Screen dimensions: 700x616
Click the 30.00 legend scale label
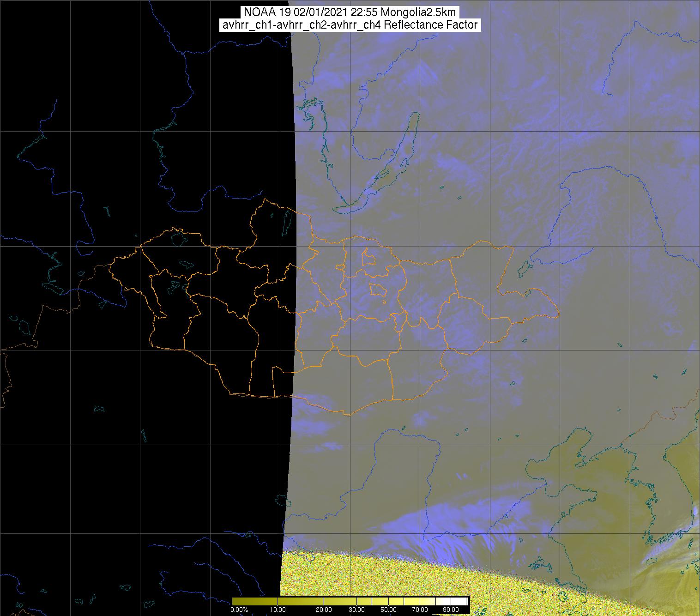(x=358, y=610)
